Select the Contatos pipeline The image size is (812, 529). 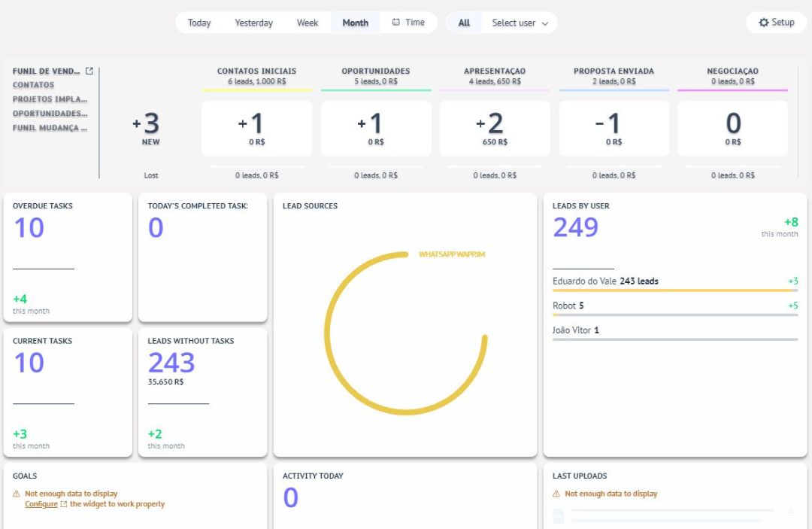(x=33, y=85)
